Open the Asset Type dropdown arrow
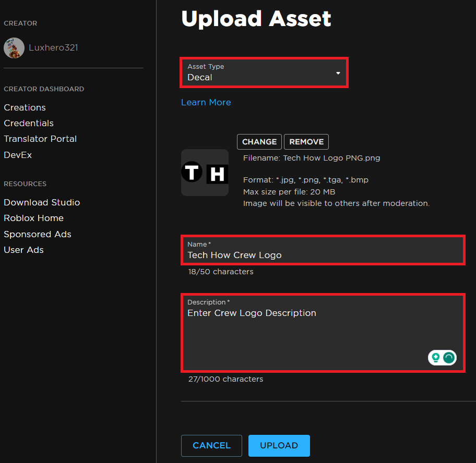 click(338, 73)
